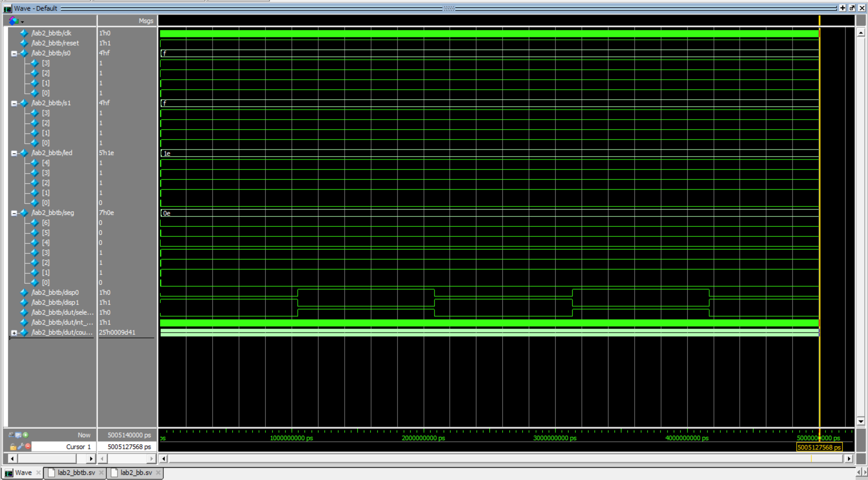Image resolution: width=868 pixels, height=480 pixels.
Task: Open cursor properties wrench icon
Action: tap(20, 446)
